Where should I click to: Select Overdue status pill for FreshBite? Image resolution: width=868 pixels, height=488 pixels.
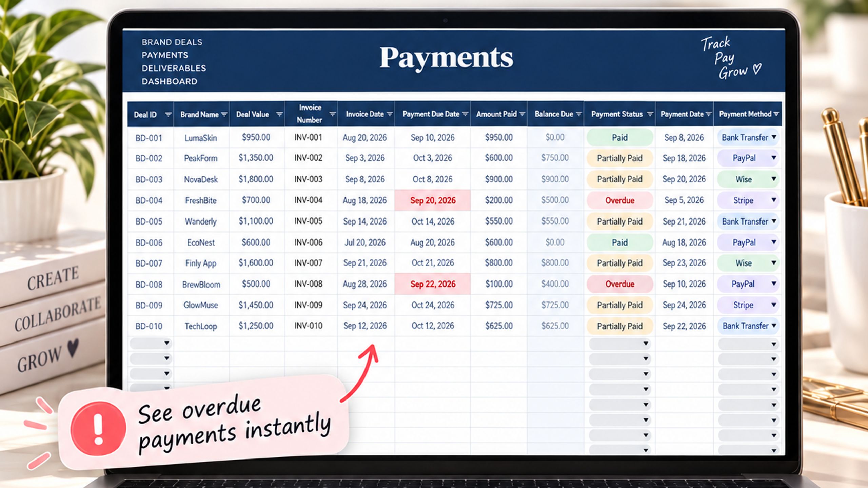click(x=619, y=200)
